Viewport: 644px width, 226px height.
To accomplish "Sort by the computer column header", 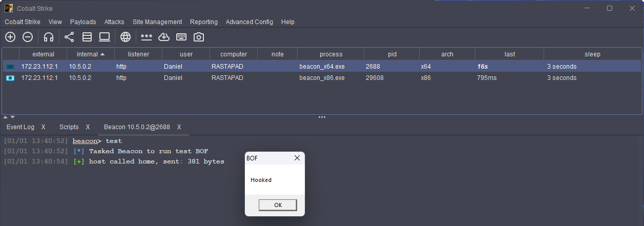I will tap(234, 54).
